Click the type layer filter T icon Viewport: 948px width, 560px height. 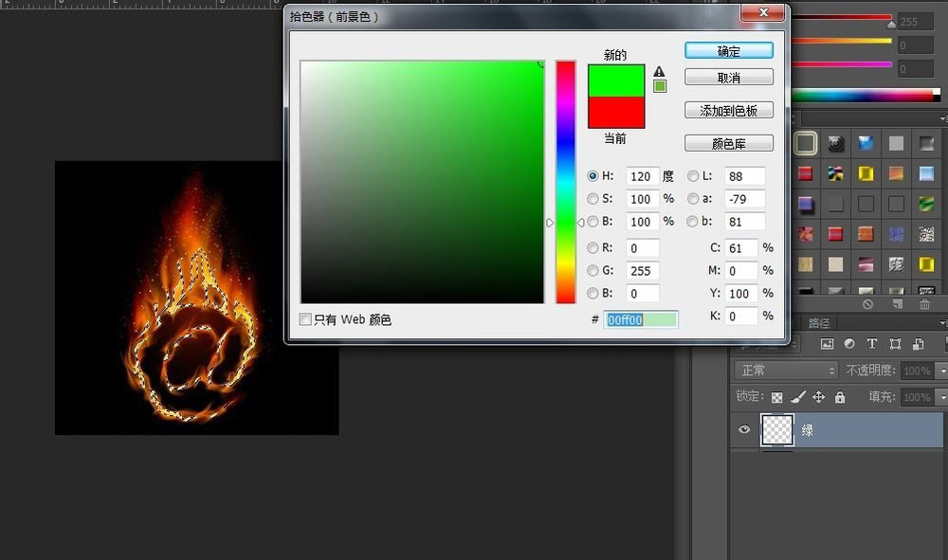pyautogui.click(x=871, y=344)
